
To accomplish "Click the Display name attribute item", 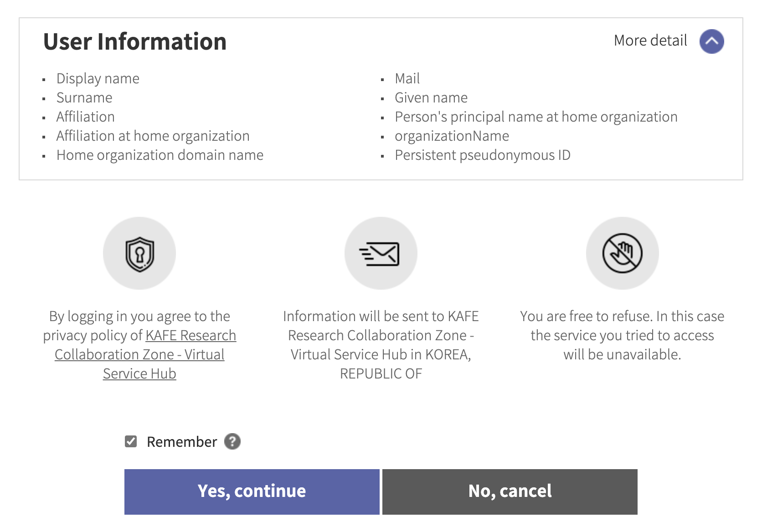I will tap(98, 78).
